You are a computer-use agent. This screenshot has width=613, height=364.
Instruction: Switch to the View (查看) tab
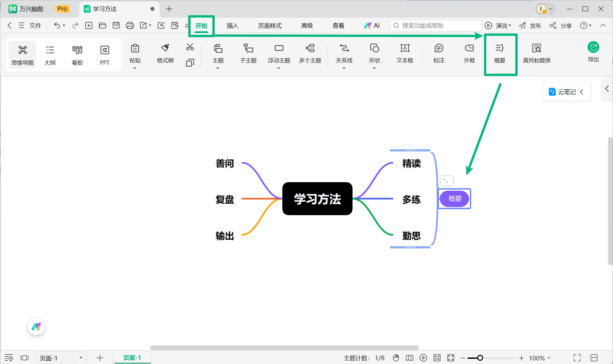coord(338,25)
